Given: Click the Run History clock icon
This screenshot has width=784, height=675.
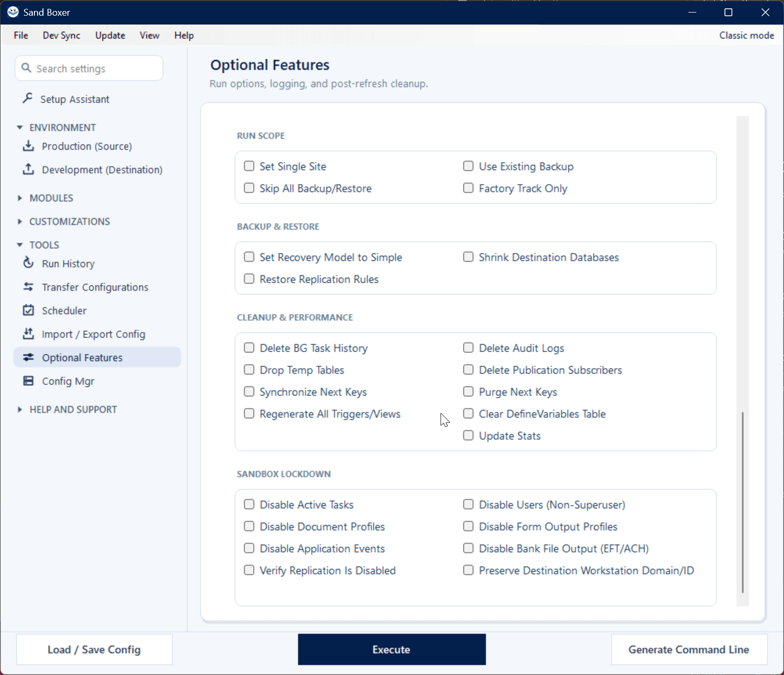Looking at the screenshot, I should (29, 263).
